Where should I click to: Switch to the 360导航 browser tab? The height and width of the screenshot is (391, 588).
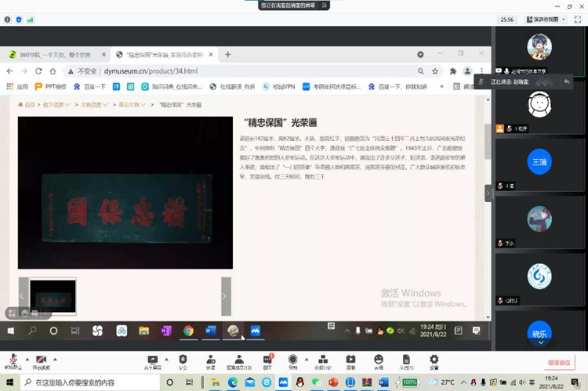(53, 55)
